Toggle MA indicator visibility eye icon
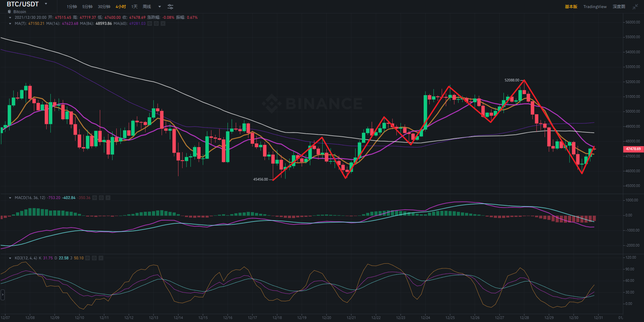Viewport: 644px width, 322px height. click(150, 23)
